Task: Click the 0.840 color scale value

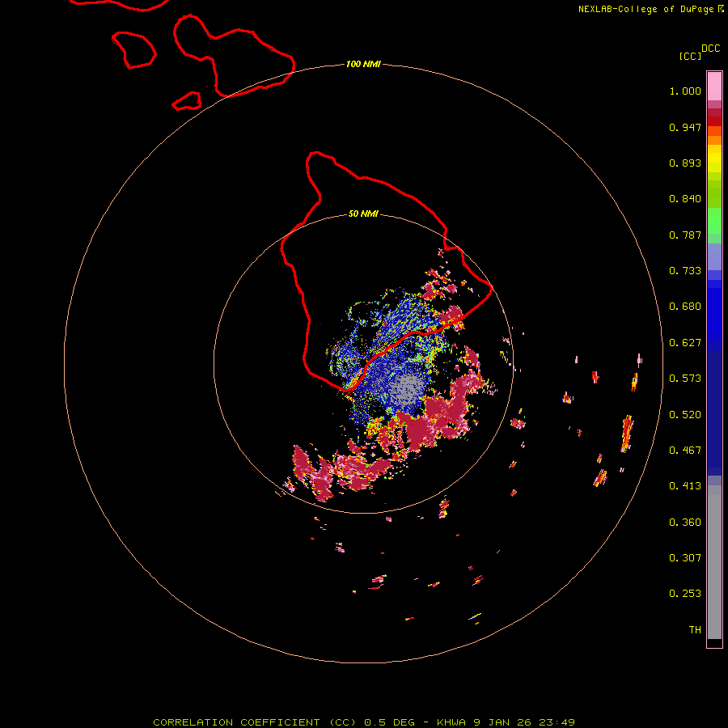Action: [x=685, y=199]
